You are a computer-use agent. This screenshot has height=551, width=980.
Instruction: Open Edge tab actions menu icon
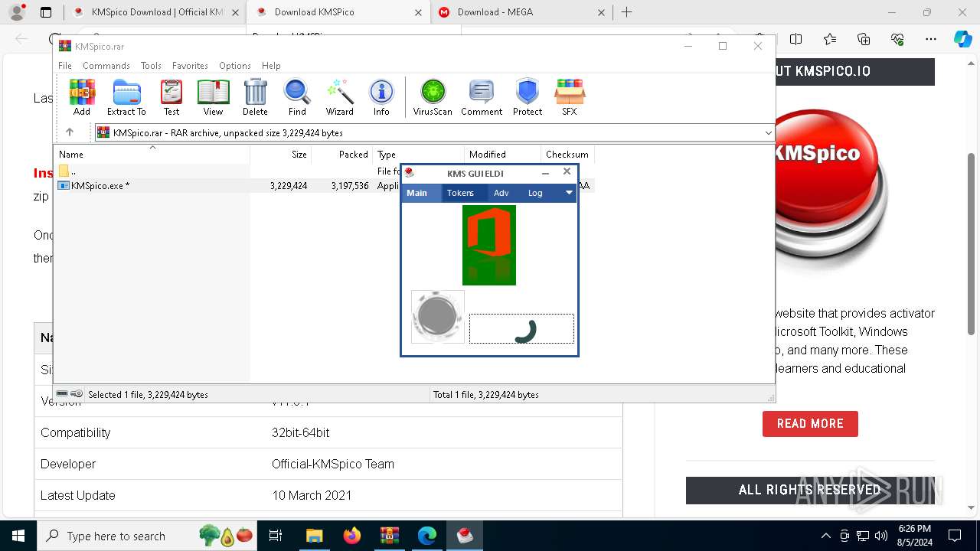click(x=46, y=12)
